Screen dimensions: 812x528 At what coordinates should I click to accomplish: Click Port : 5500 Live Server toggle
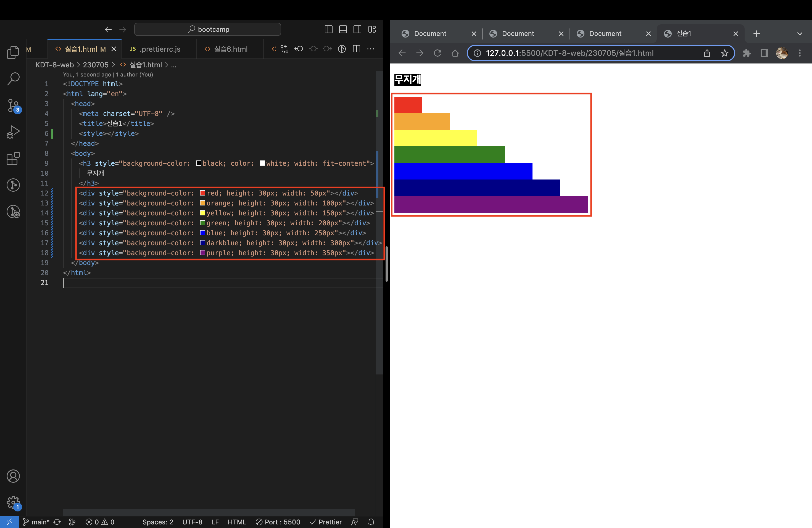(278, 522)
